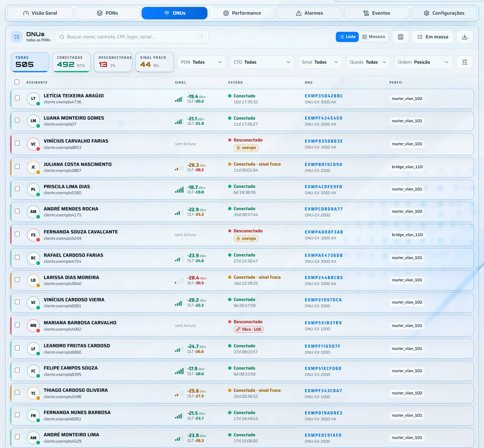Switch to Mosaico view

(x=374, y=37)
